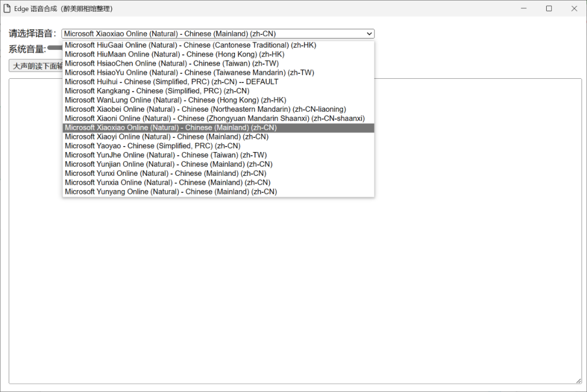Select highlighted Microsoft Xiaoxiao list option

click(x=218, y=128)
